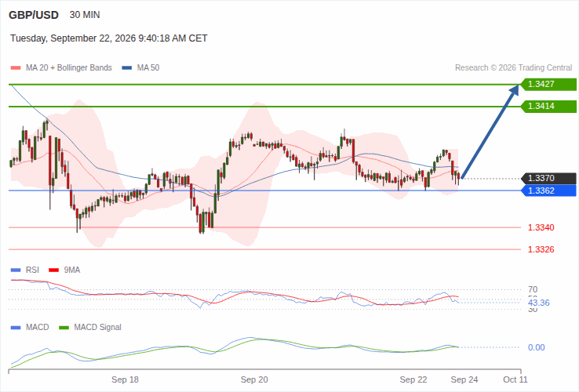Click the current price 1.3370 tag
This screenshot has width=579, height=392.
(548, 178)
